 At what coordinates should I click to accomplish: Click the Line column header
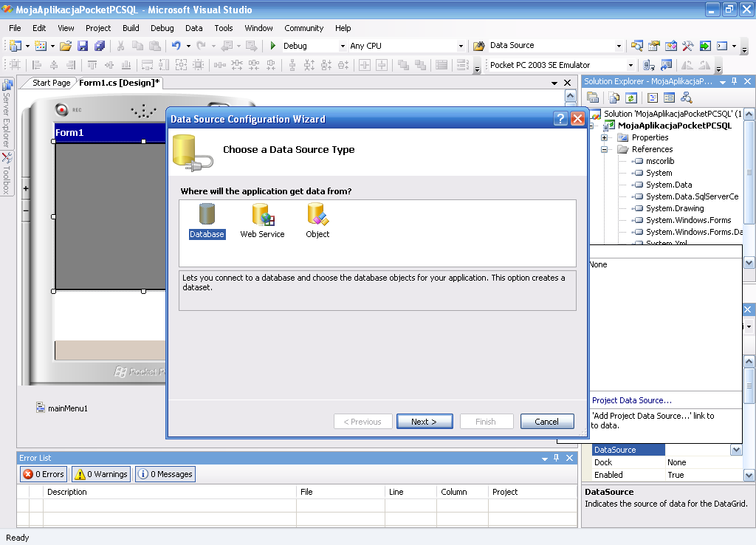410,492
